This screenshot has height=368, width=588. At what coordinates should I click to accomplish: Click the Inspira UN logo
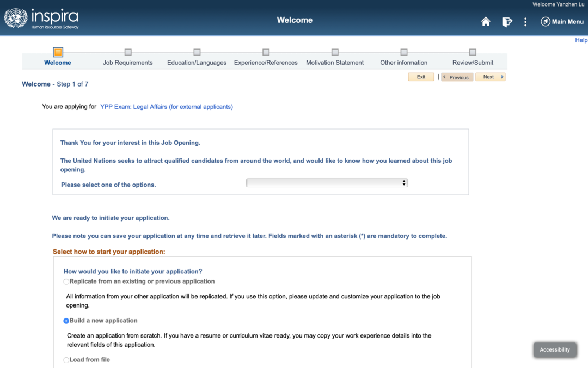pos(41,19)
